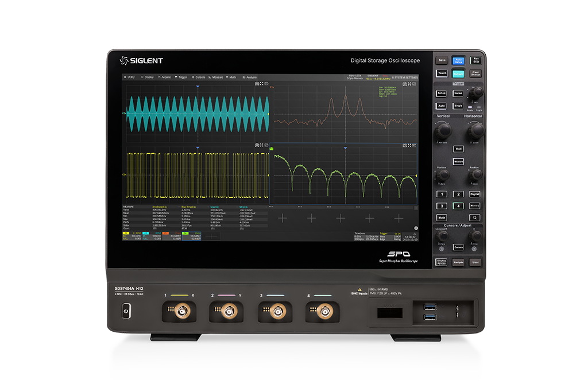Open the System Settings panel
Viewport: 588px width, 392px height.
(404, 77)
